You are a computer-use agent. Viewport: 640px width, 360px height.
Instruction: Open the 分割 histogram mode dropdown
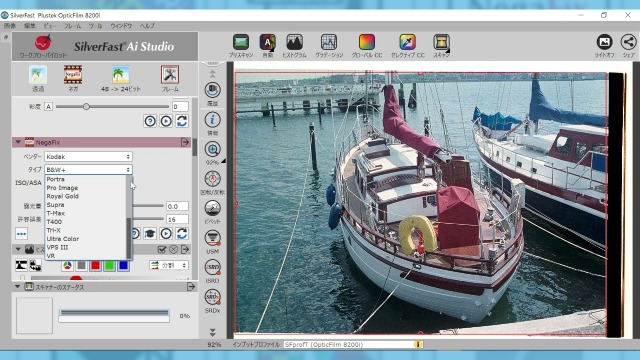click(x=169, y=265)
